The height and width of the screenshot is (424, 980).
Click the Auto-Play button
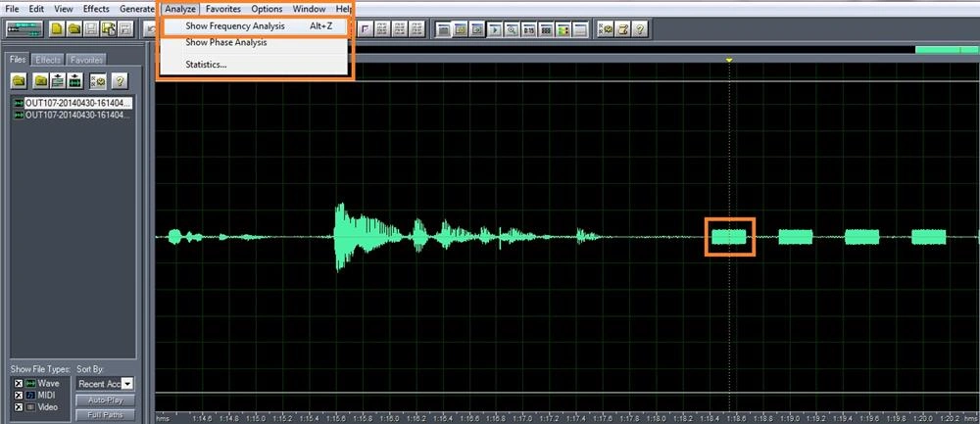click(106, 400)
